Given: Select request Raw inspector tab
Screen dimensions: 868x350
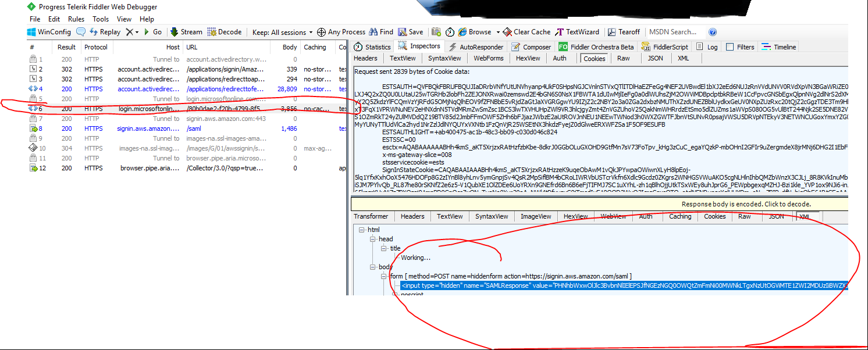Looking at the screenshot, I should point(624,58).
